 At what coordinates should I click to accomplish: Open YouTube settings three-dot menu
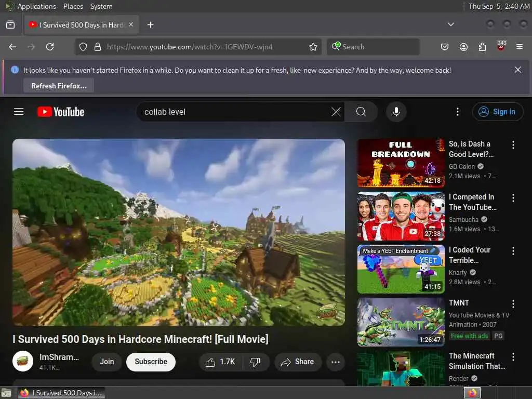pos(457,112)
